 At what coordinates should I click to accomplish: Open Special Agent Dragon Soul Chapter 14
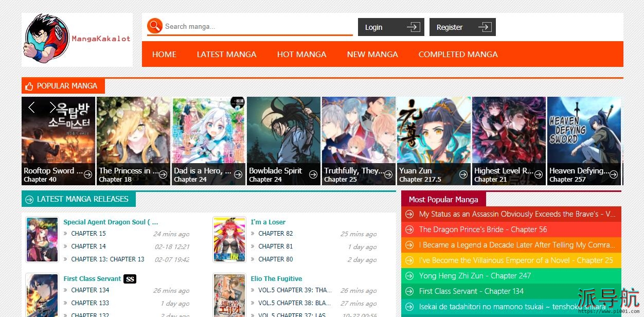tap(88, 246)
